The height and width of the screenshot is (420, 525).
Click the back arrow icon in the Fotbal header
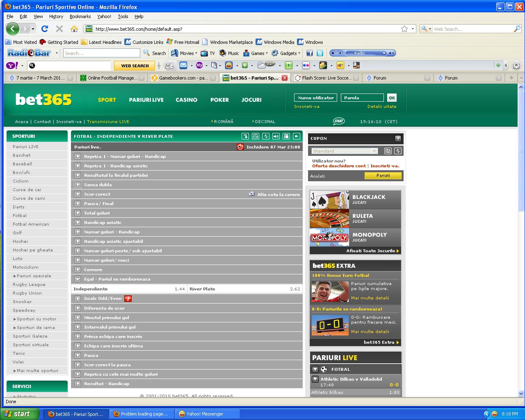tap(297, 136)
